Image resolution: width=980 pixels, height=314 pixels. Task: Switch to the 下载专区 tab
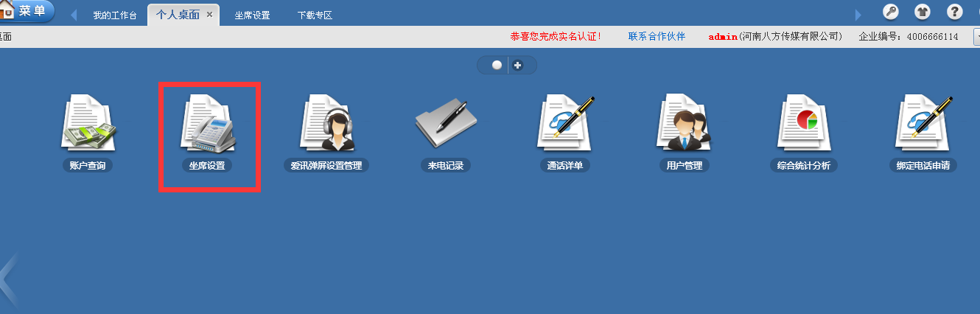(315, 15)
